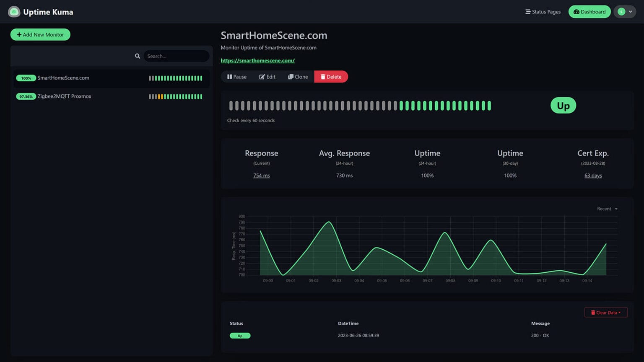The height and width of the screenshot is (362, 644).
Task: Click the list icon beside Status Pages
Action: pos(527,12)
